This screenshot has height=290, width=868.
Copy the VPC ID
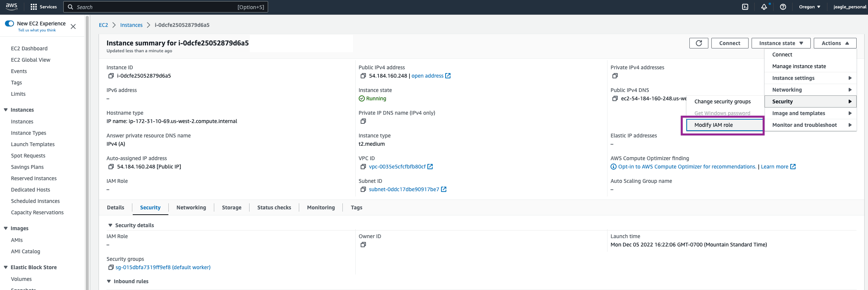point(363,167)
